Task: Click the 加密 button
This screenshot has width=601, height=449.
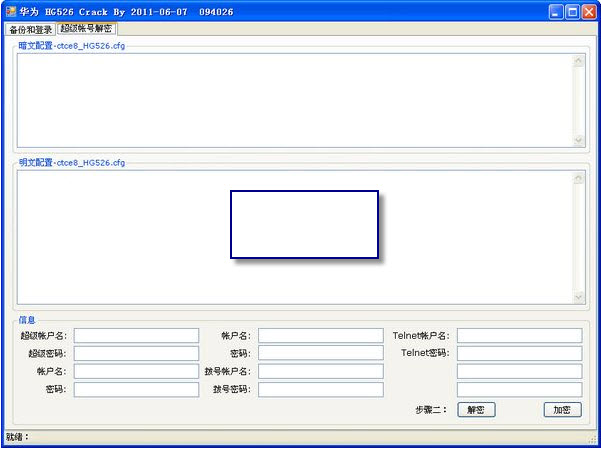Action: point(562,410)
